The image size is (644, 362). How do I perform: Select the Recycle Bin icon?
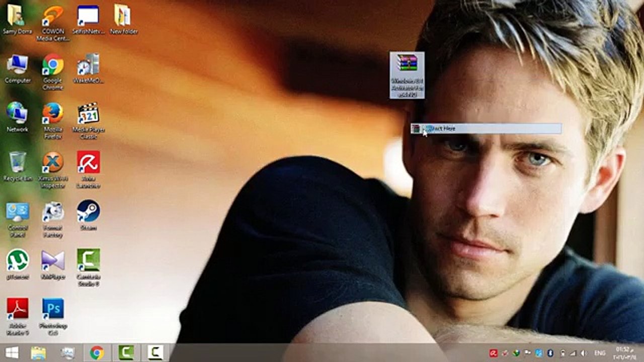[x=18, y=167]
